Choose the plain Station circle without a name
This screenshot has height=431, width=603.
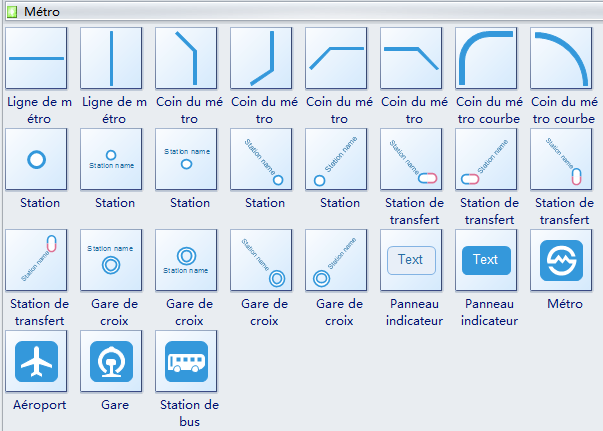35,159
